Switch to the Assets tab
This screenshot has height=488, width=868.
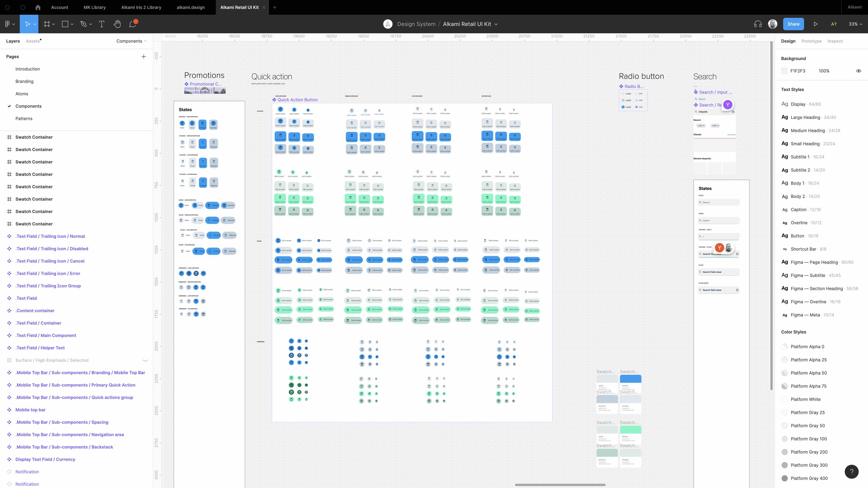[33, 41]
